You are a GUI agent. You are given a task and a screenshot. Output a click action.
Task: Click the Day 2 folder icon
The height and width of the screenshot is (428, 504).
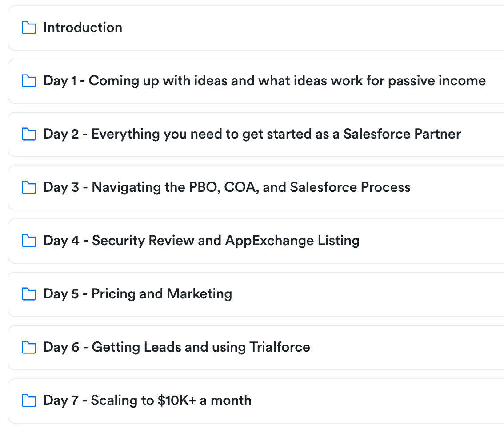(29, 135)
